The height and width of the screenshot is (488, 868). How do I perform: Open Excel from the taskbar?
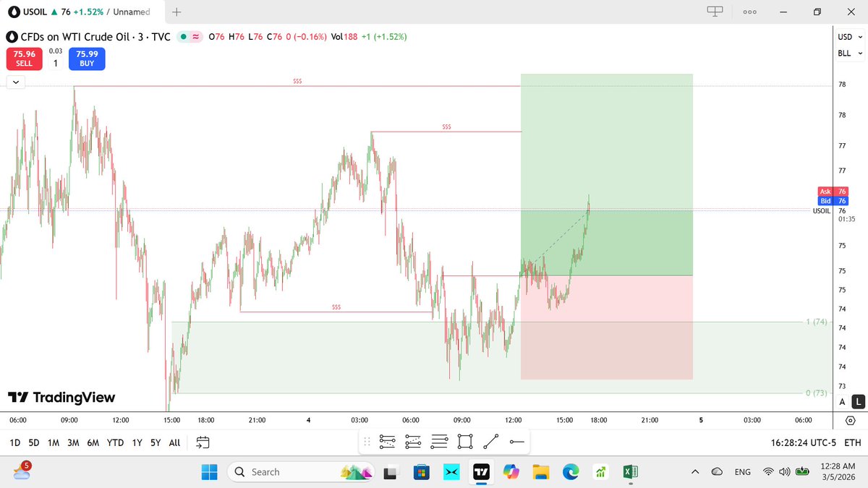coord(630,472)
